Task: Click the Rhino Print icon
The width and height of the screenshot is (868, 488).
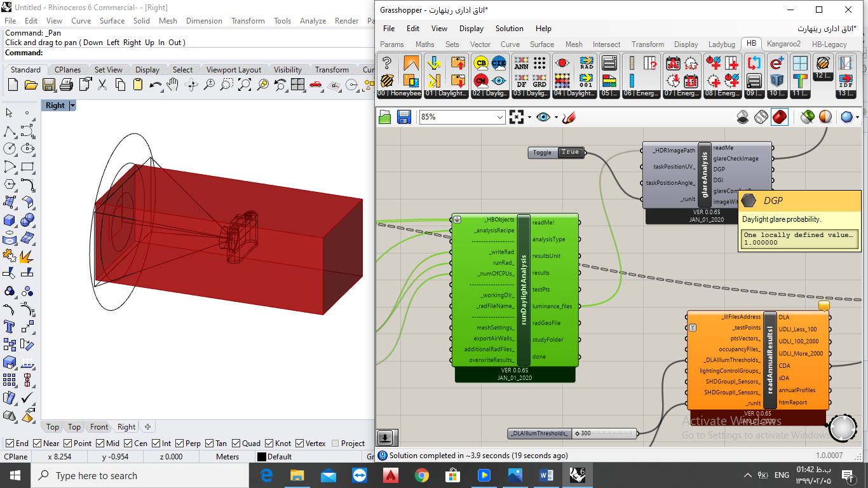Action: 66,85
